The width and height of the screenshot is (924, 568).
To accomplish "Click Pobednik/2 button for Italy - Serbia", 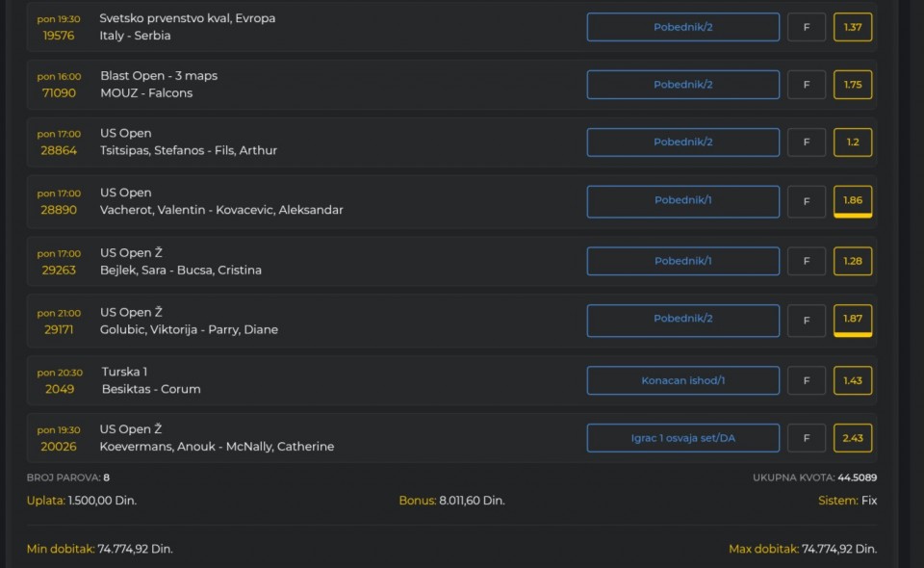I will point(683,27).
